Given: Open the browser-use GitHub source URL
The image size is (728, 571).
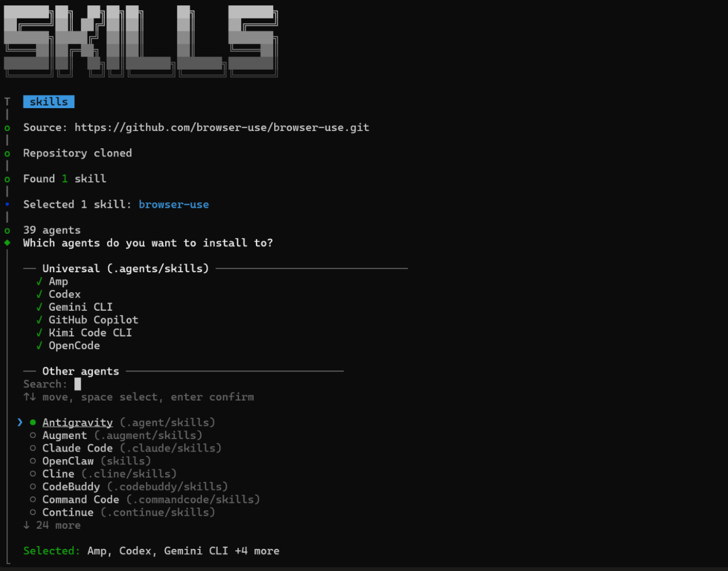Looking at the screenshot, I should (x=222, y=128).
